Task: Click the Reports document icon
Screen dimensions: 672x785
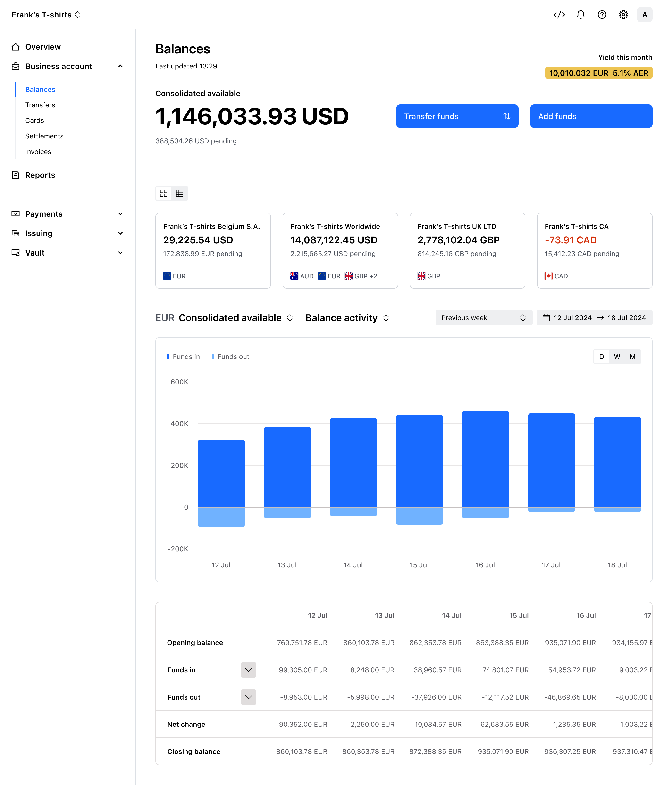Action: tap(16, 175)
